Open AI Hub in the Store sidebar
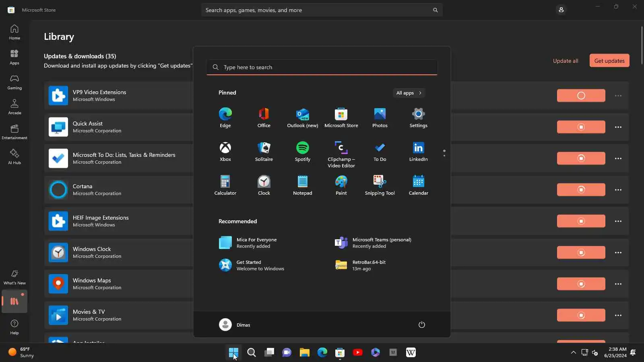Viewport: 644px width, 362px height. coord(14,157)
